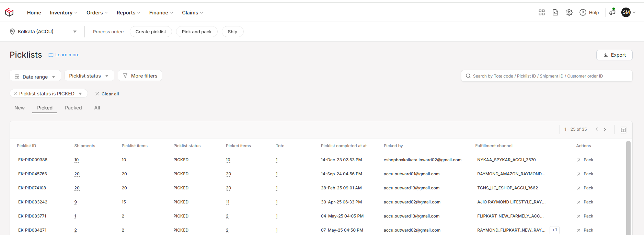Switch to the Picked tab

[x=45, y=108]
